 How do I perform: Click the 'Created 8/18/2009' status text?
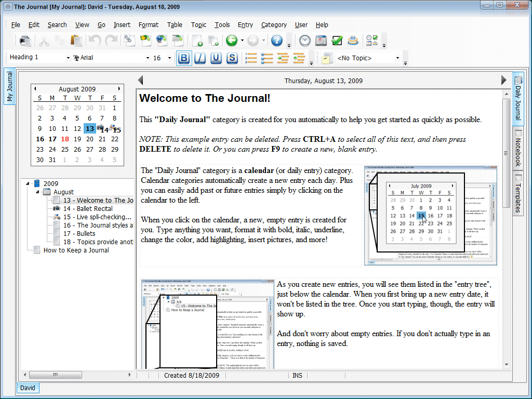tap(192, 375)
